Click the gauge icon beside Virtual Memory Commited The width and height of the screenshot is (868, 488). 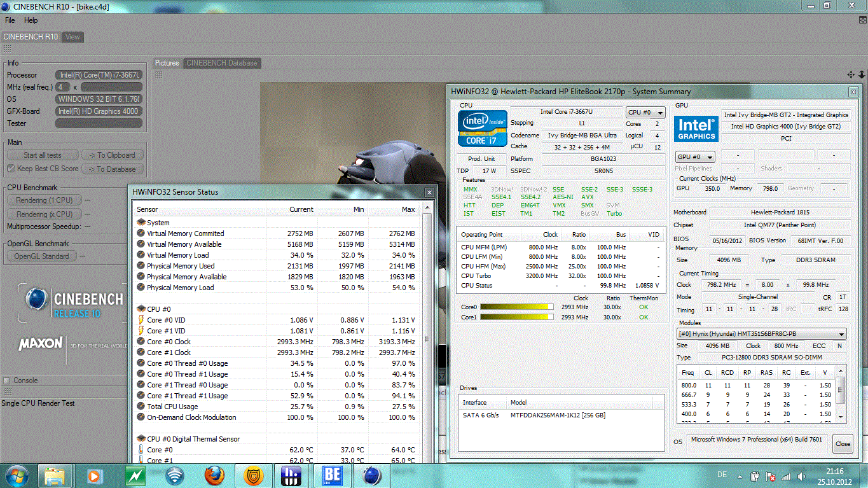tap(141, 234)
